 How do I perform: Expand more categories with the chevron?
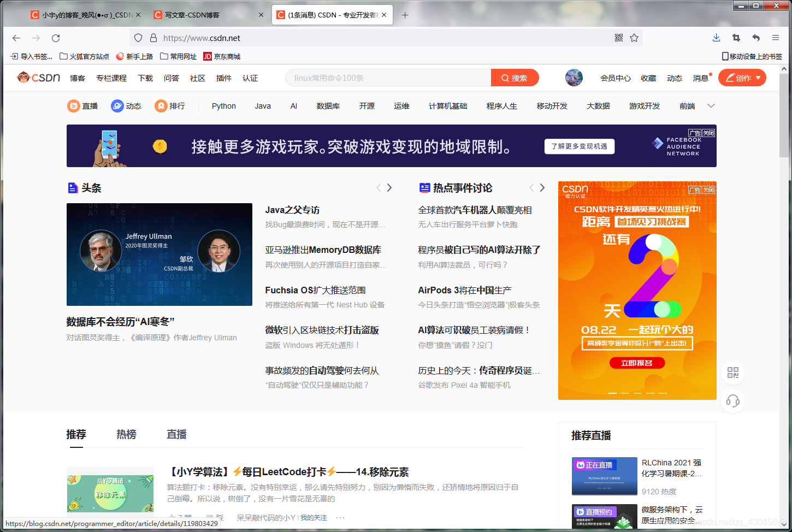[x=711, y=106]
